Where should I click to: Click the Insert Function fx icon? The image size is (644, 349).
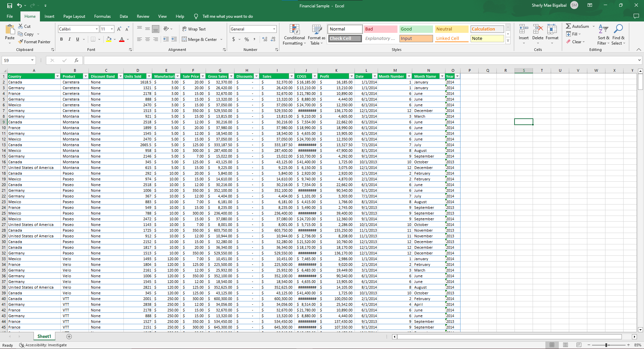point(76,60)
